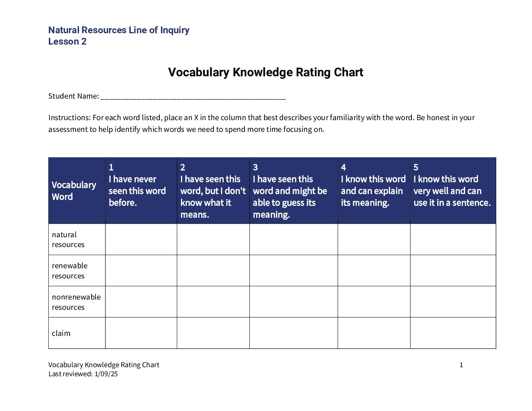Click the page number 1 in footer
532x411 pixels.
[461, 365]
